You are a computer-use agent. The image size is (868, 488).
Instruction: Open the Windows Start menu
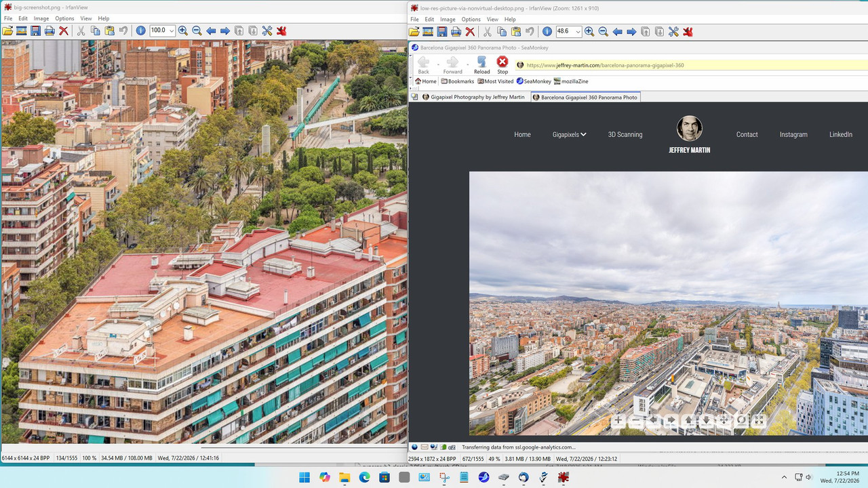coord(304,477)
